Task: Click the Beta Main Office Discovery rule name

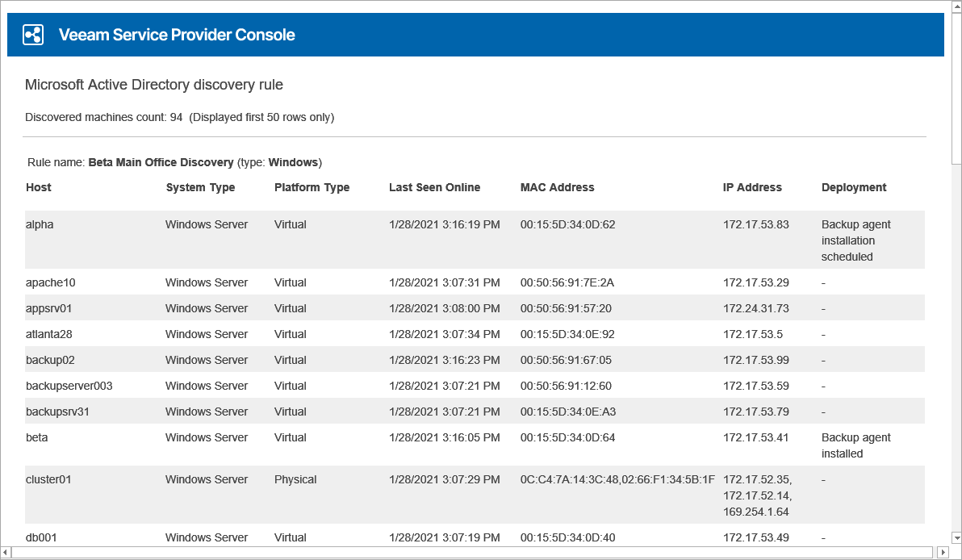Action: click(161, 162)
